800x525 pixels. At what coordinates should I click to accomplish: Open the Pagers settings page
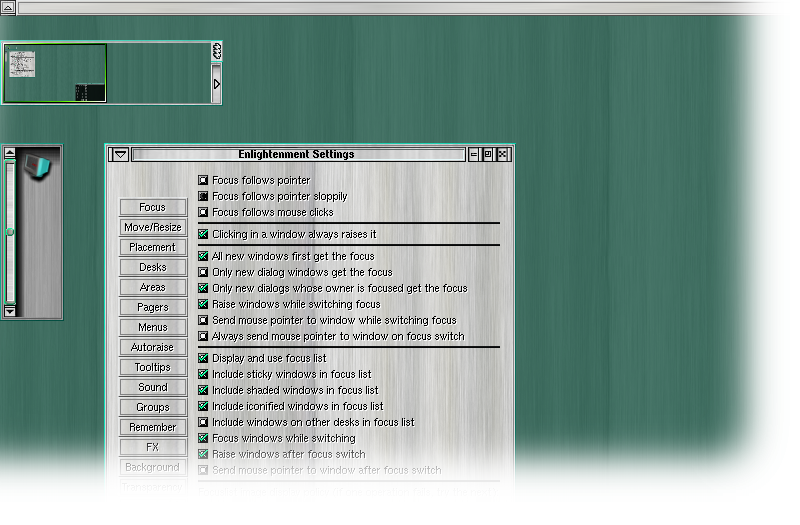[153, 307]
